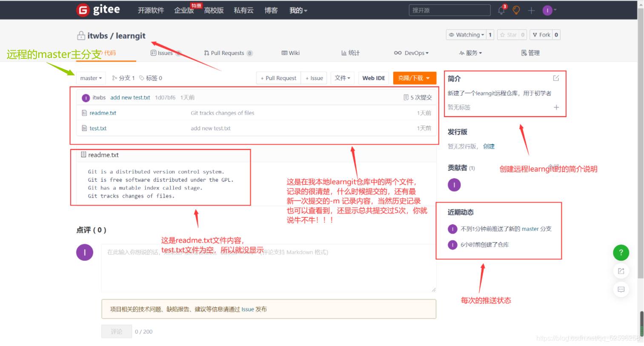Open 高校版 in top navigation
This screenshot has height=346, width=644.
tap(214, 10)
